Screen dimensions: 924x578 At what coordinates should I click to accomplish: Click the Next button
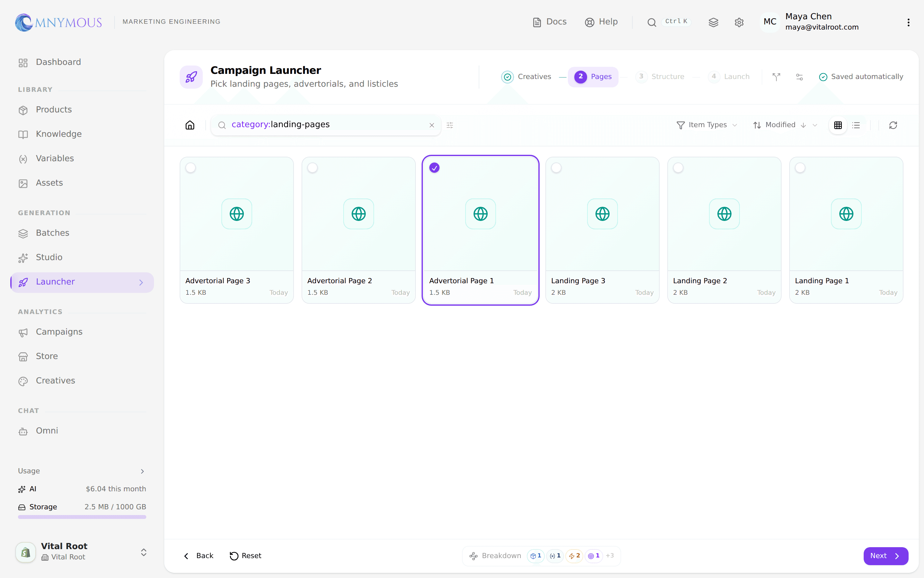click(886, 556)
